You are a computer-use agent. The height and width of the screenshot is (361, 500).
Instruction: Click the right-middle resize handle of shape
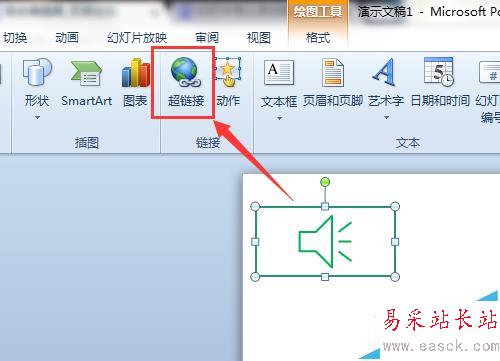pos(395,242)
